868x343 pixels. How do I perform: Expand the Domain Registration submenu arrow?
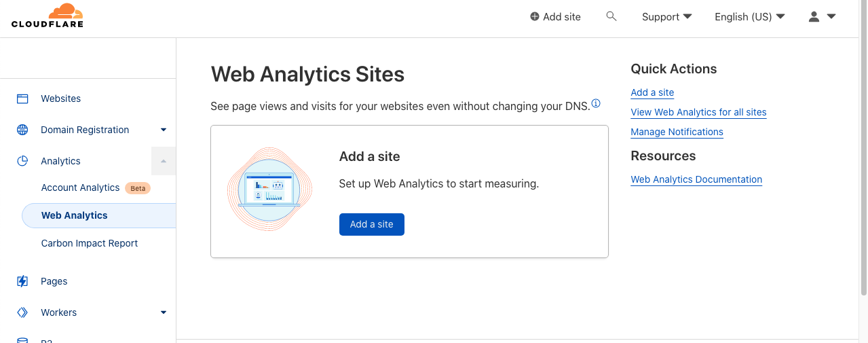pyautogui.click(x=164, y=130)
